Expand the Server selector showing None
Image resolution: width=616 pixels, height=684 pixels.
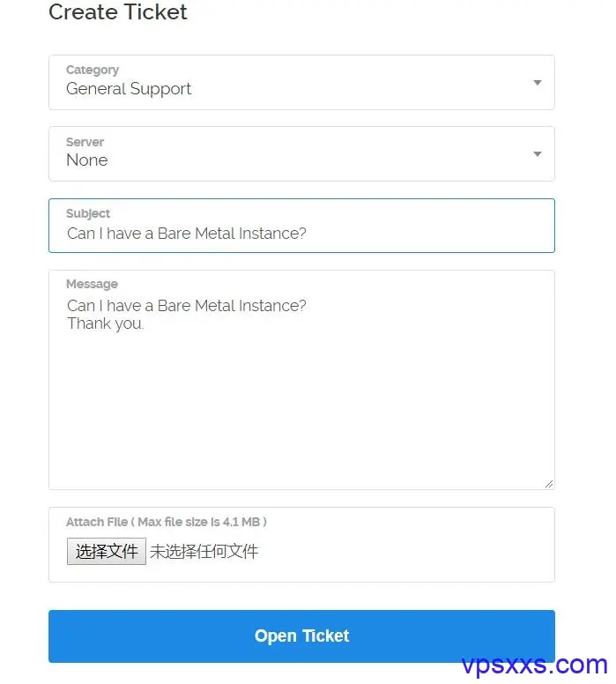tap(301, 154)
